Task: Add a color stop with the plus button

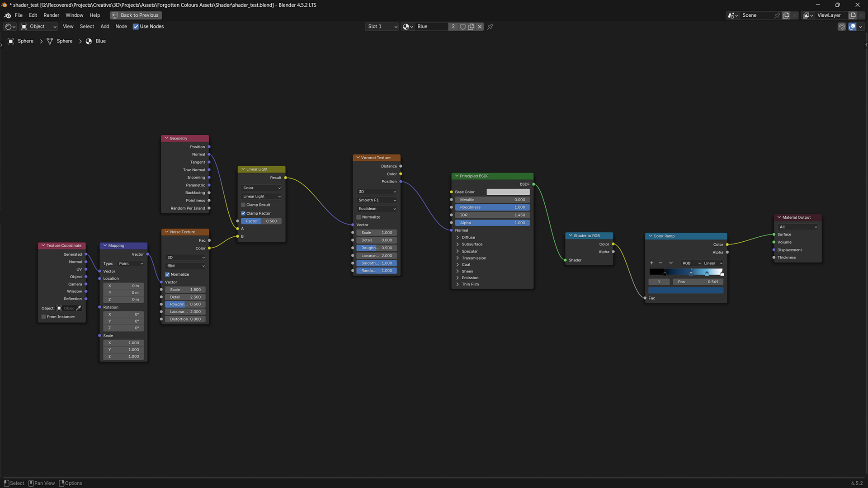Action: pos(651,263)
